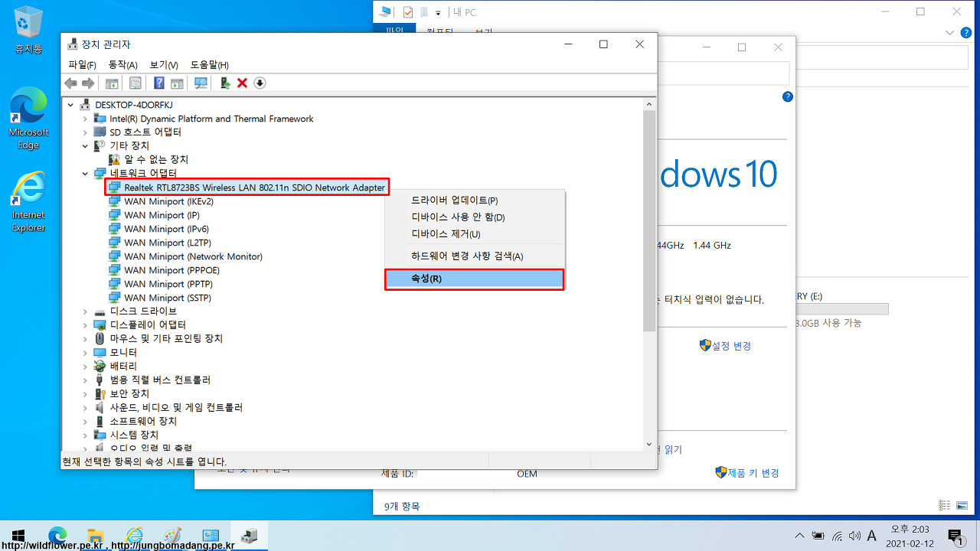
Task: Click the taskbar clock showing 오후 2:03
Action: (x=909, y=536)
